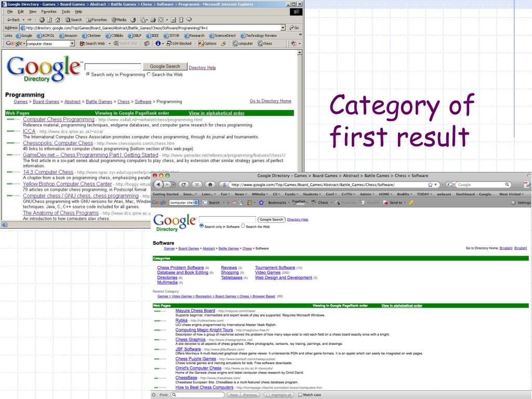Open Google toolbar Options in IE
Viewport: 532px width, 399px height.
coord(207,44)
